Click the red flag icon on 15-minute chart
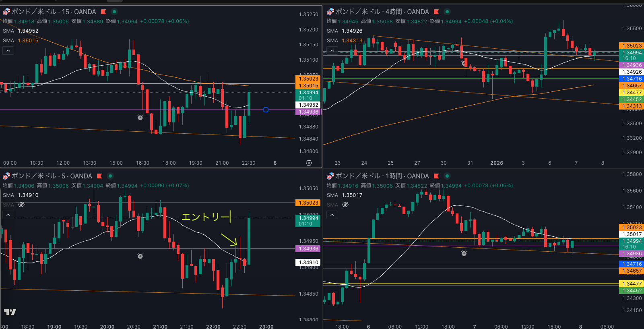This screenshot has height=329, width=644. click(x=103, y=12)
